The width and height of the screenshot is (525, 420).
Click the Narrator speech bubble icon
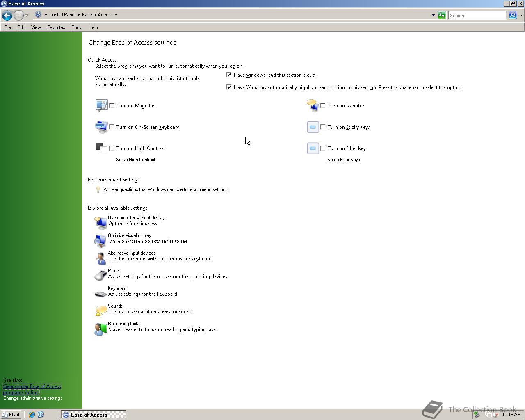(313, 105)
